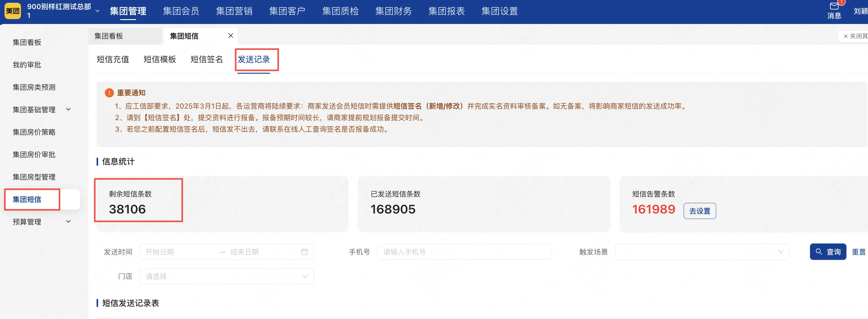Close the 集团短信 tab with X icon
The image size is (868, 319).
[231, 36]
